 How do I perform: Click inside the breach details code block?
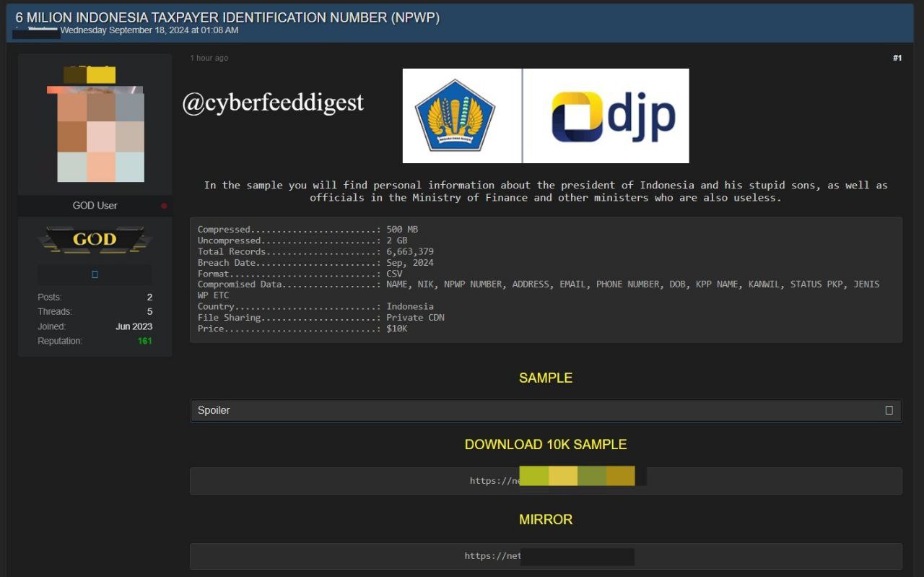(545, 279)
